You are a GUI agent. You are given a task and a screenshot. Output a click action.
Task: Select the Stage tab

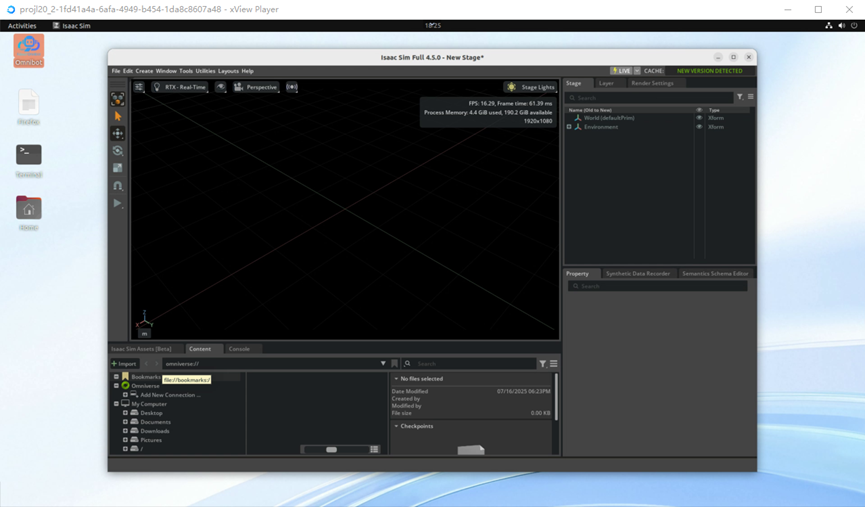click(574, 83)
